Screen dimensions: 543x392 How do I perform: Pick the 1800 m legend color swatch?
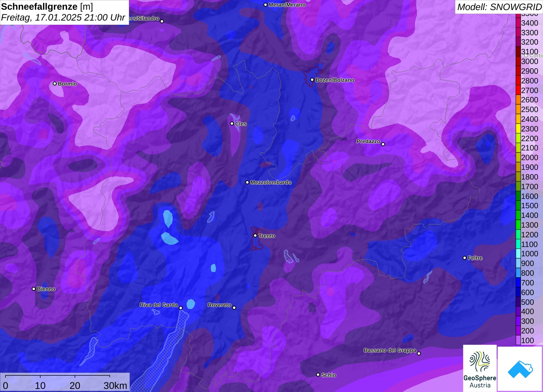pyautogui.click(x=518, y=177)
